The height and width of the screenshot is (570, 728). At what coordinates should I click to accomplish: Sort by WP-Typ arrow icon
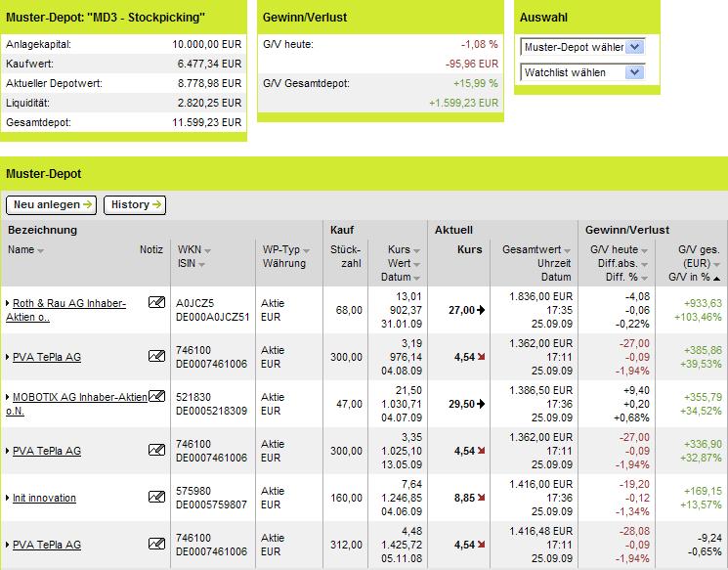(306, 251)
